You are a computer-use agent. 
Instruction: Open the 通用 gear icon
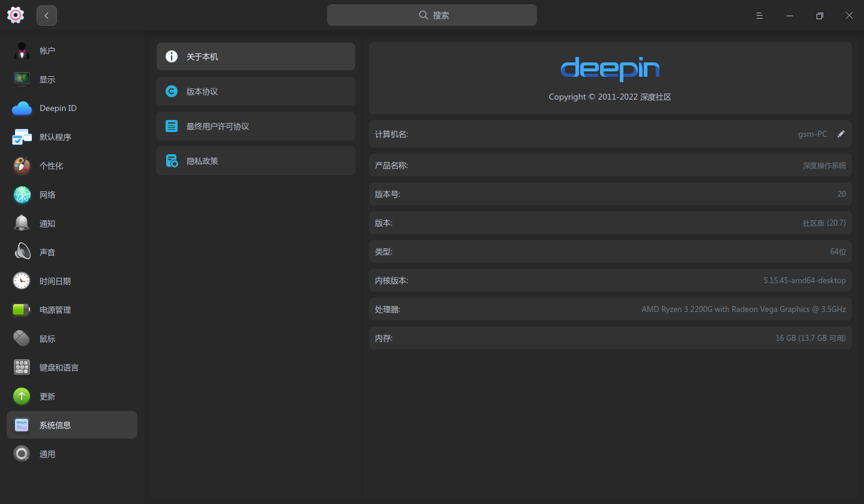point(22,454)
